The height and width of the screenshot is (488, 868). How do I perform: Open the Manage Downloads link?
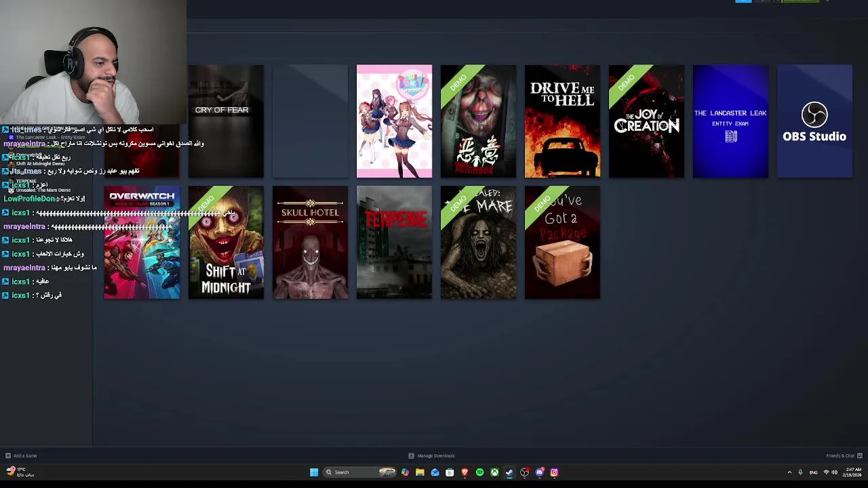(x=436, y=455)
